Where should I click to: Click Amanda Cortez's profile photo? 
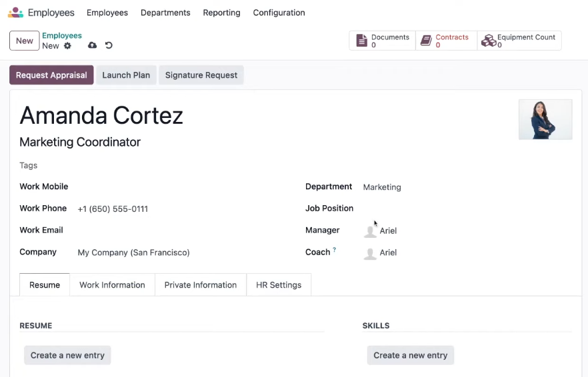(545, 119)
